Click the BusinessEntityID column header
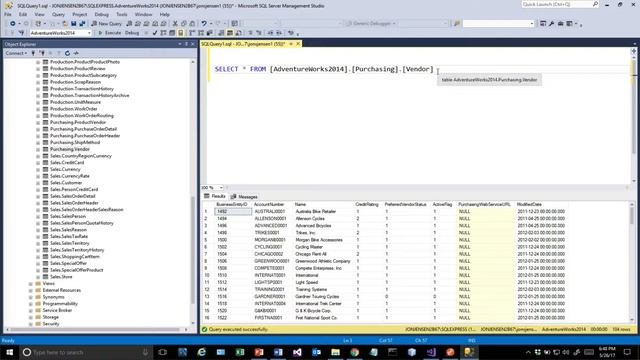 click(232, 204)
